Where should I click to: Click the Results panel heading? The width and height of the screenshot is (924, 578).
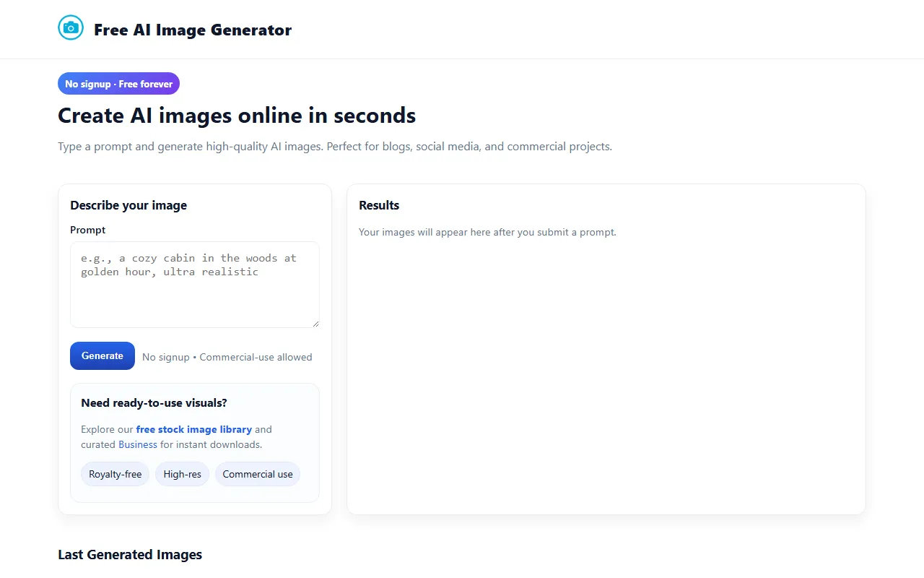pyautogui.click(x=379, y=205)
